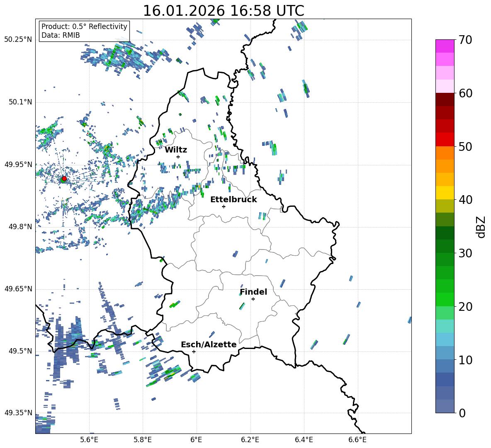This screenshot has width=491, height=448.
Task: Pick the yellow swatch above 40 dBZ
Action: [445, 193]
